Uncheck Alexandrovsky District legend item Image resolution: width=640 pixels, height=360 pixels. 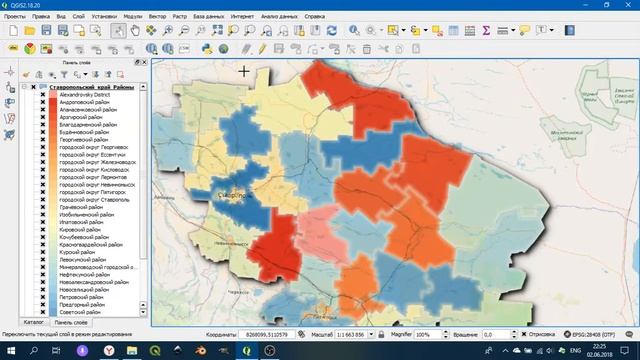coord(42,95)
